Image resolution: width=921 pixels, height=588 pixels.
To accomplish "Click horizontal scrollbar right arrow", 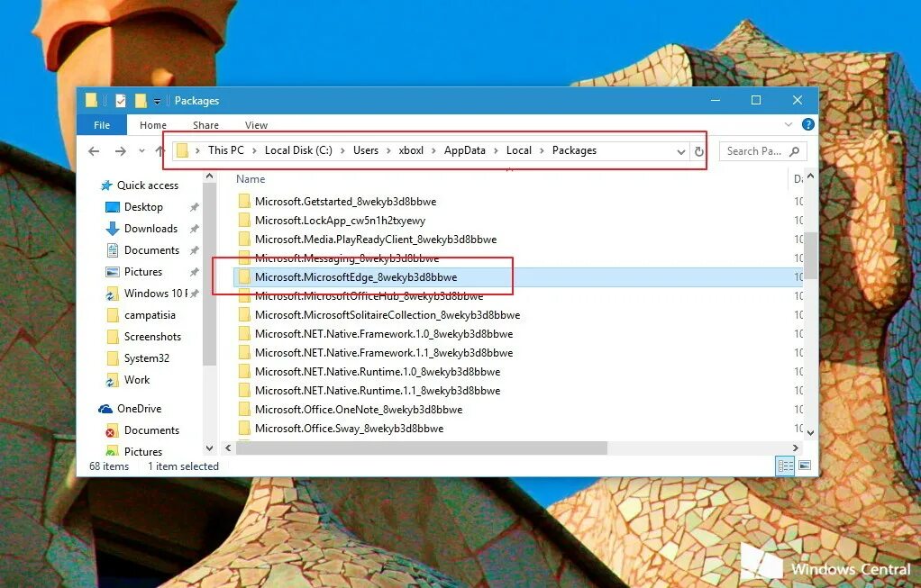I will pyautogui.click(x=796, y=448).
